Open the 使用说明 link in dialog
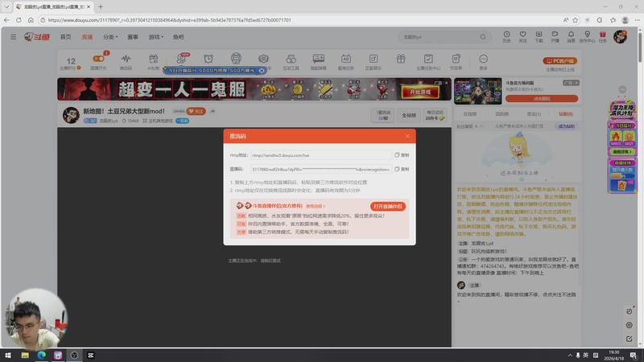Screen dimensions: 644x362 (x=315, y=206)
